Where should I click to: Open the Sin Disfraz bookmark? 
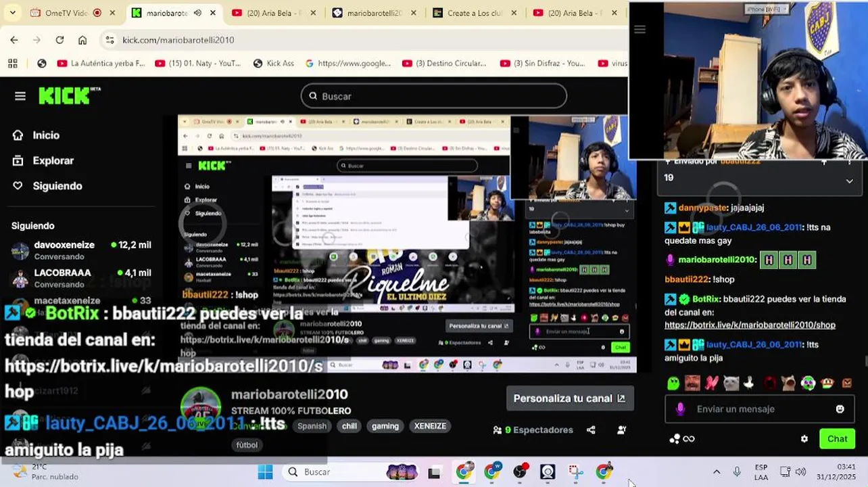pos(543,64)
